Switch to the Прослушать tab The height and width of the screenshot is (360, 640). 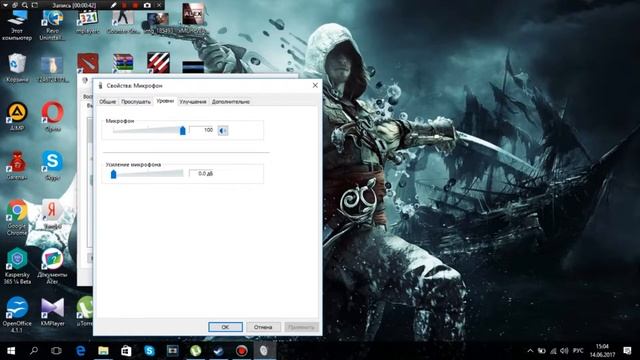(x=136, y=102)
